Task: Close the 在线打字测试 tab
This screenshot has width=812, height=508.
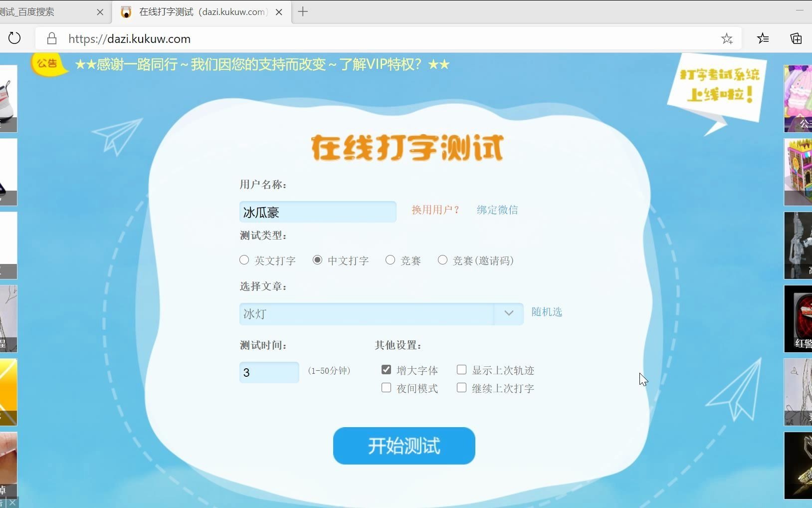Action: [x=279, y=12]
